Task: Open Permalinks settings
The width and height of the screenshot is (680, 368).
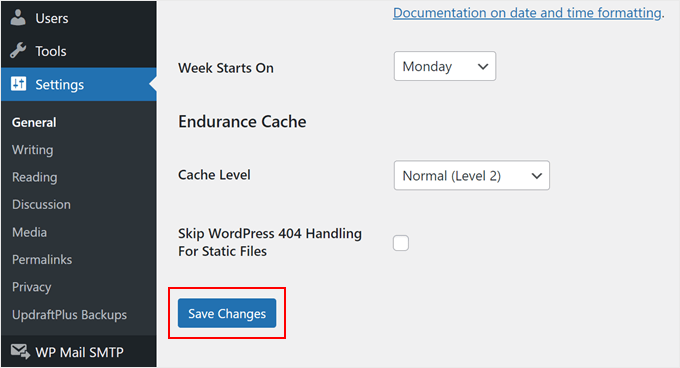Action: click(x=42, y=260)
